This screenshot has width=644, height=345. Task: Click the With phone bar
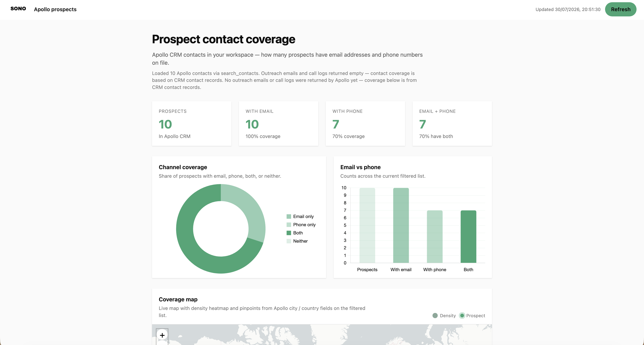(x=435, y=236)
